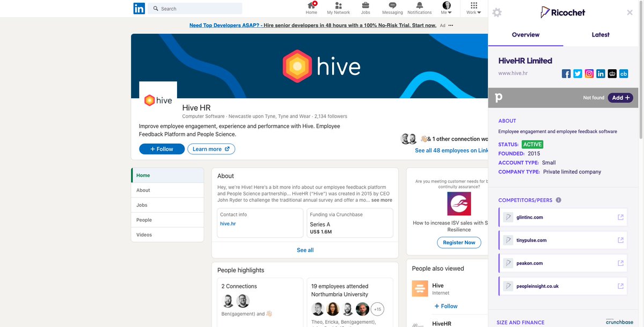
Task: Open glintinc.com external link icon
Action: 620,217
